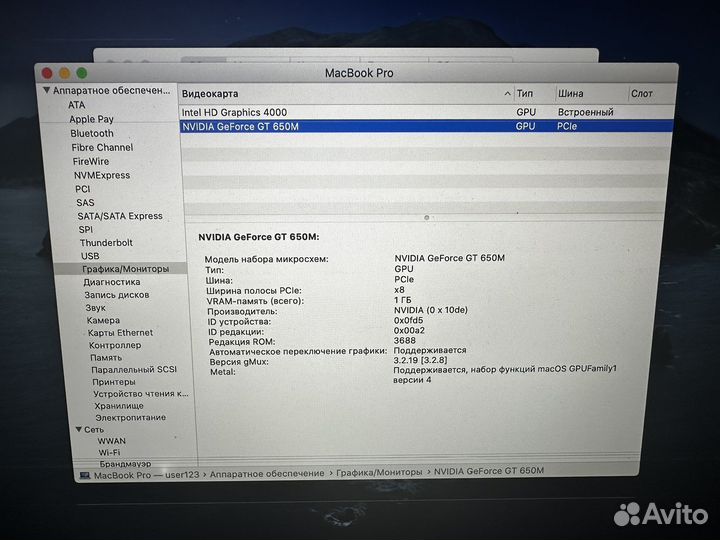720x540 pixels.
Task: Select PCI in the sidebar
Action: click(83, 189)
